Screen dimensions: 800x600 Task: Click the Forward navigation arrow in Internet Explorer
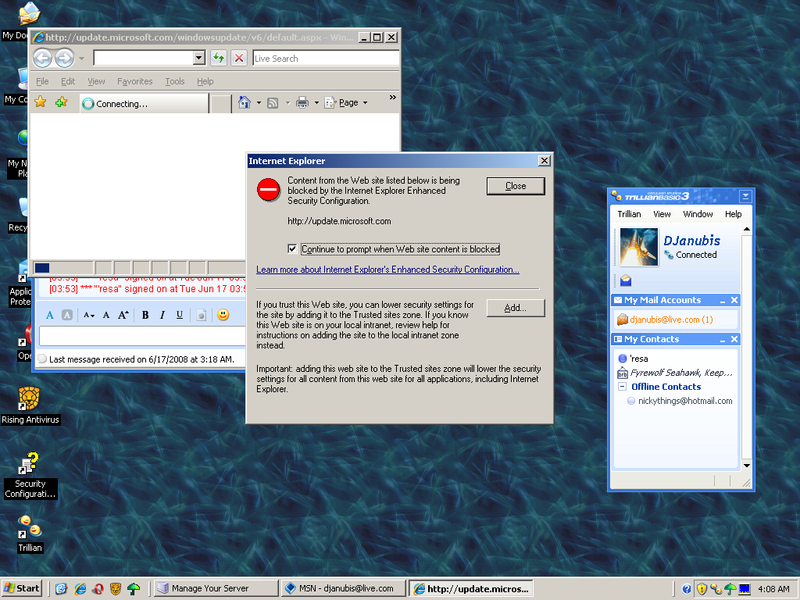point(64,58)
